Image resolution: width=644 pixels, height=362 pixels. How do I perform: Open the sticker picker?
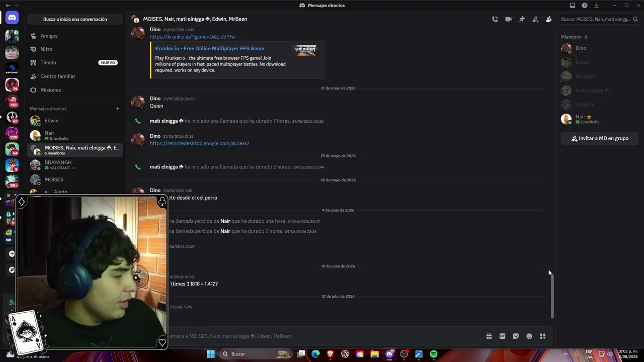(x=516, y=336)
